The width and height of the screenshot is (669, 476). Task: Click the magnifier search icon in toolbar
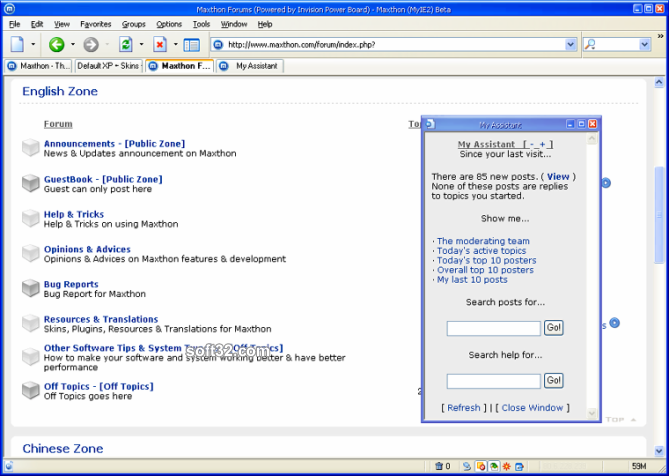[x=590, y=44]
